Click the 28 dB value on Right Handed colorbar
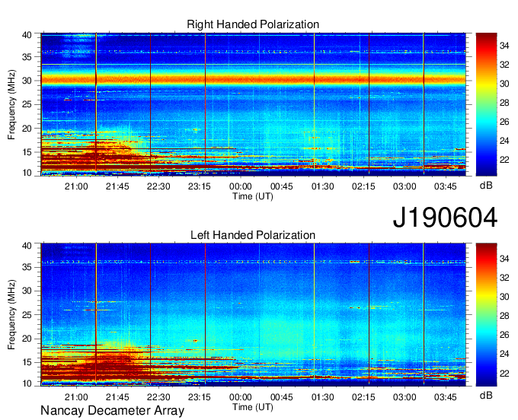The width and height of the screenshot is (518, 420). [x=504, y=103]
